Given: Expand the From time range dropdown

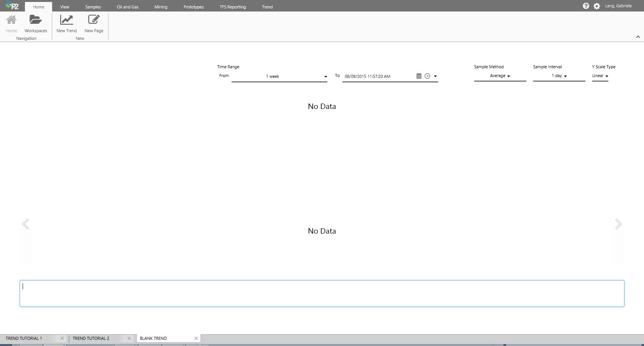Looking at the screenshot, I should click(x=325, y=77).
